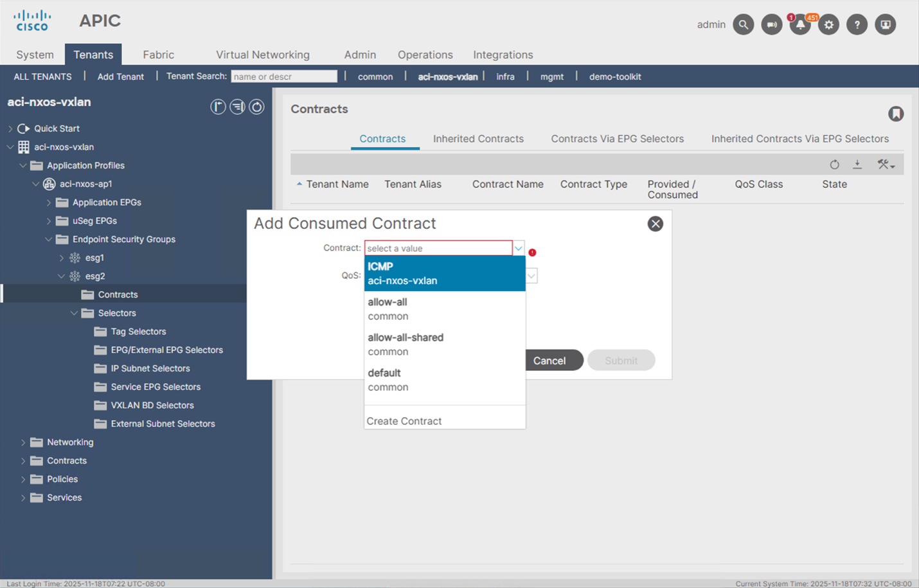Click the Tenant Name sort arrow
The height and width of the screenshot is (588, 919).
[299, 184]
